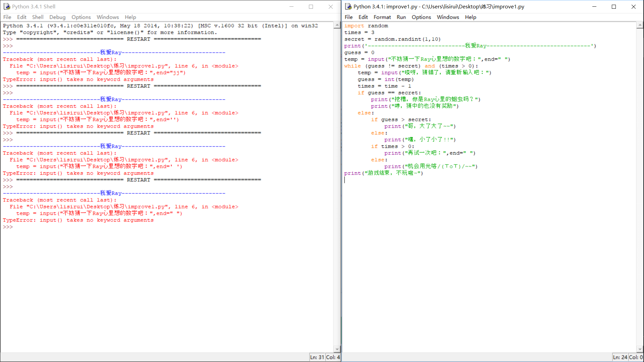Viewport: 644px width, 362px height.
Task: Close the improve1.py editor window
Action: tap(634, 7)
